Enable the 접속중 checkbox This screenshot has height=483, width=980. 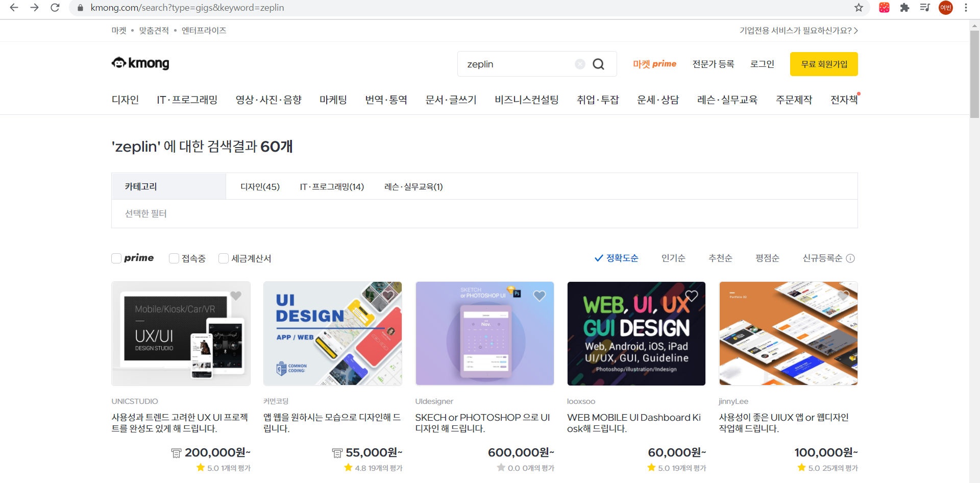(174, 258)
